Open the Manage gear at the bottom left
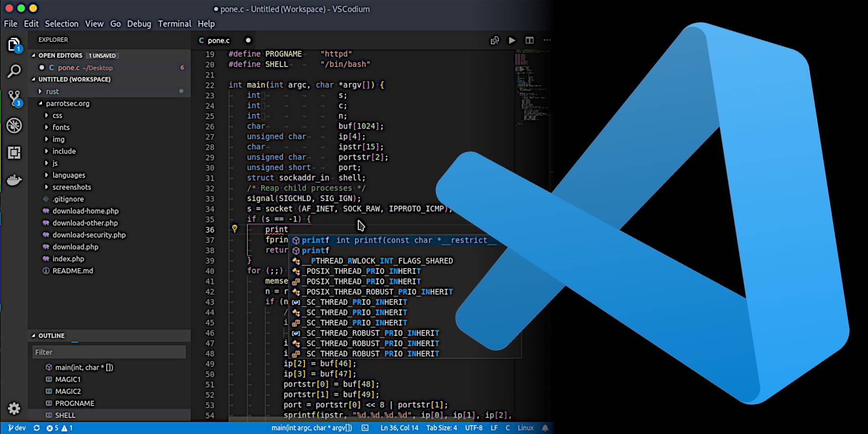 pyautogui.click(x=14, y=409)
